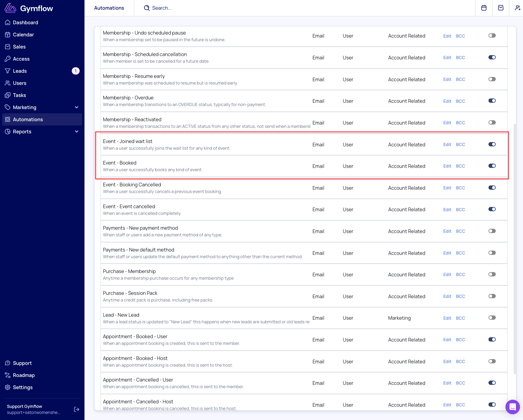Open the calendar icon in top bar
523x420 pixels.
click(x=484, y=8)
